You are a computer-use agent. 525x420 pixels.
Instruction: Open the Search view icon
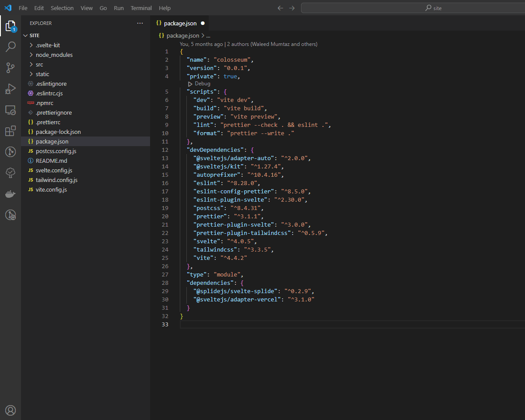10,47
